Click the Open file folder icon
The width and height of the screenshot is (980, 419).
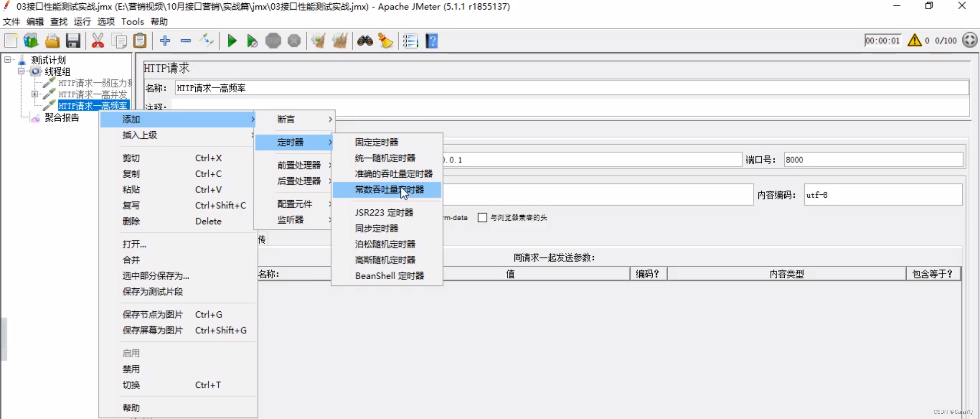click(52, 41)
